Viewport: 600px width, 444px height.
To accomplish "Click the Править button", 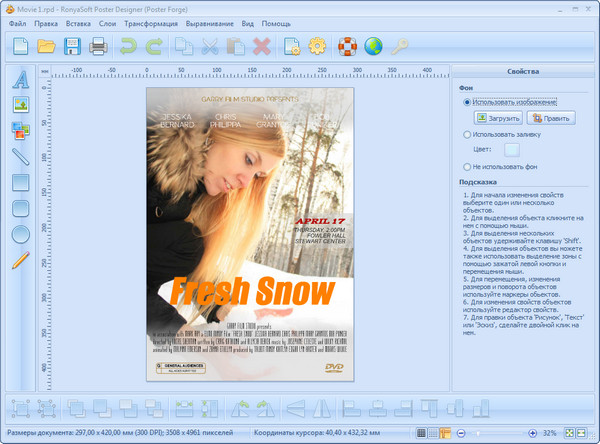I will [551, 118].
